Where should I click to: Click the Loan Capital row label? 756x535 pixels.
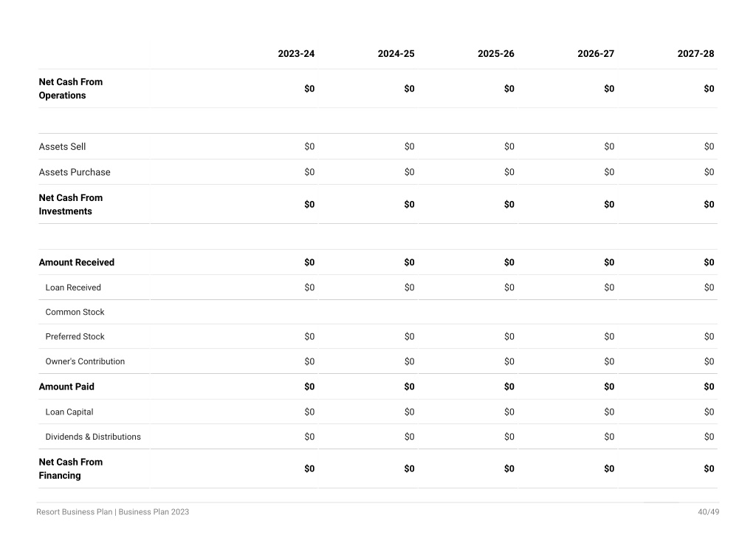(69, 412)
